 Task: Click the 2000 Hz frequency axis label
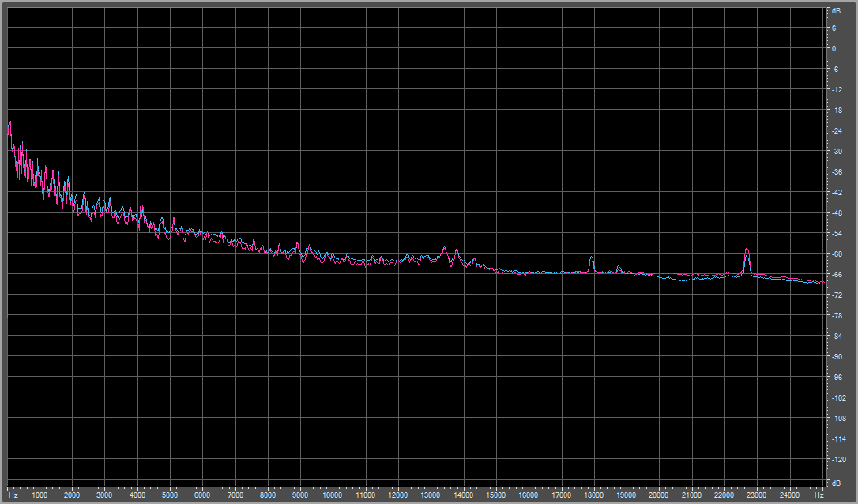72,495
